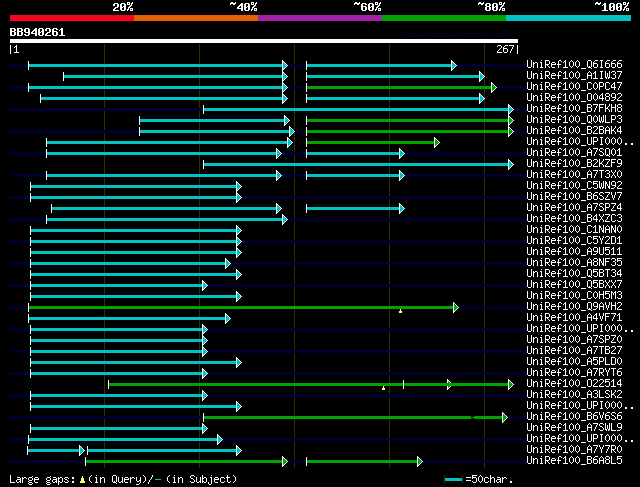
Task: Open the UniRef100_O04892 hit label
Action: pos(574,98)
